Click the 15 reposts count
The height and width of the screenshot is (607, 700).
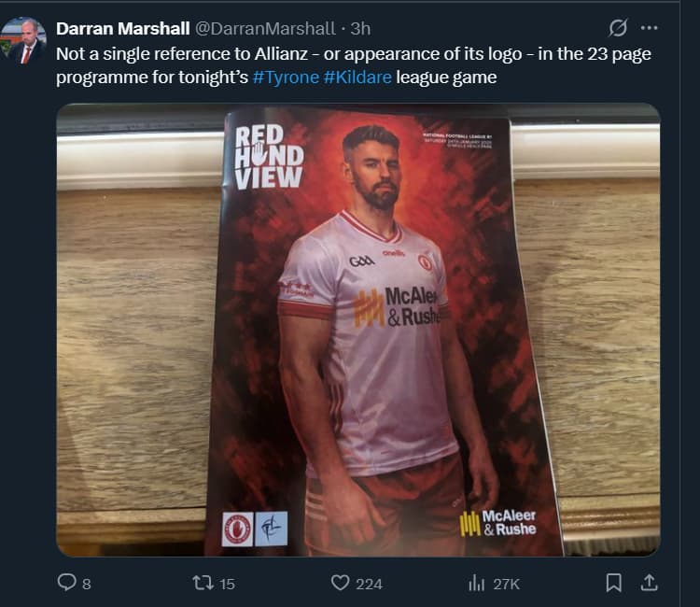pos(227,585)
